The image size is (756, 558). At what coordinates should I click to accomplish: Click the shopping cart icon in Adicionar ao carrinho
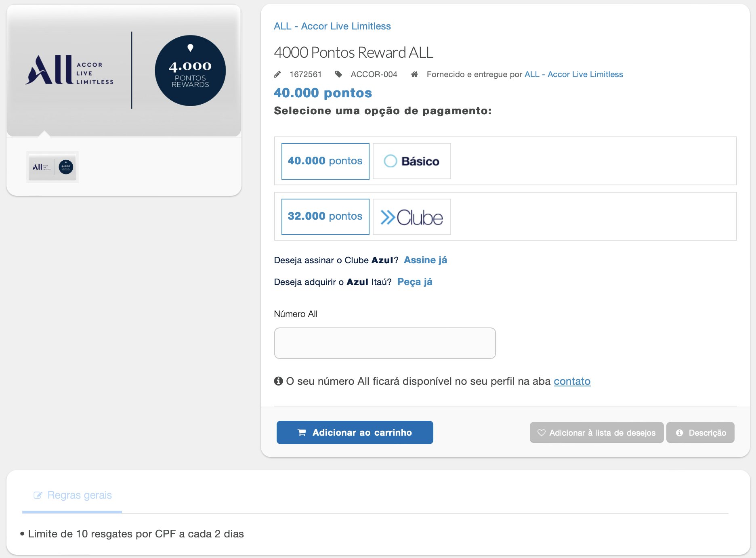click(302, 432)
